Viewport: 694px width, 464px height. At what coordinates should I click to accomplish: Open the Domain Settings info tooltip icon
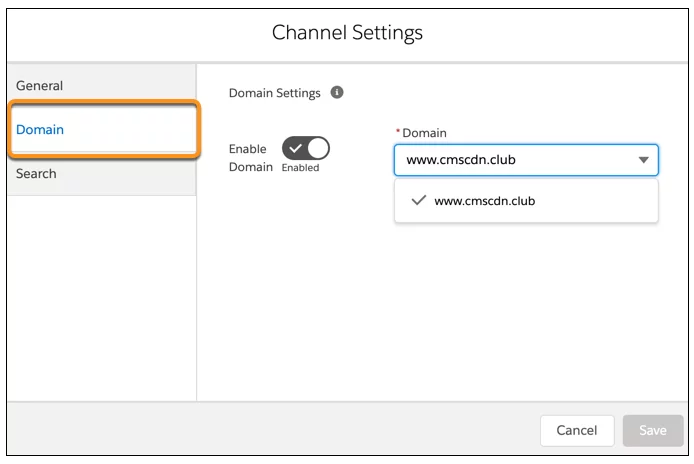(337, 92)
